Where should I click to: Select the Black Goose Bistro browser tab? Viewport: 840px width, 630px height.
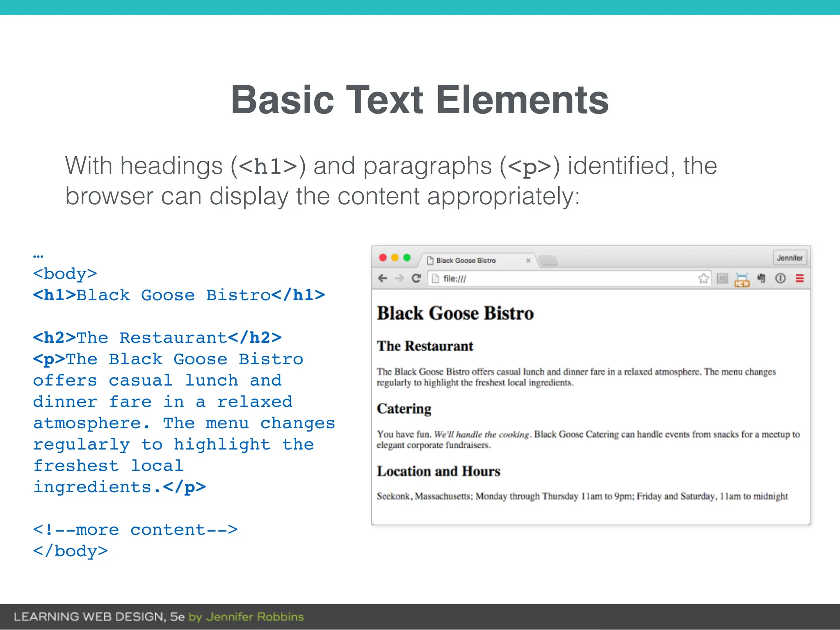point(478,260)
